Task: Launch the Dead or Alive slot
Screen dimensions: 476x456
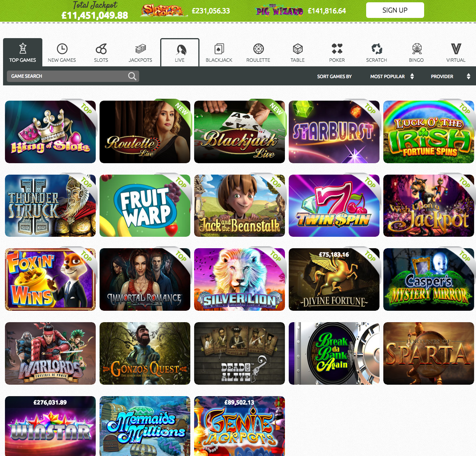Action: pos(240,353)
